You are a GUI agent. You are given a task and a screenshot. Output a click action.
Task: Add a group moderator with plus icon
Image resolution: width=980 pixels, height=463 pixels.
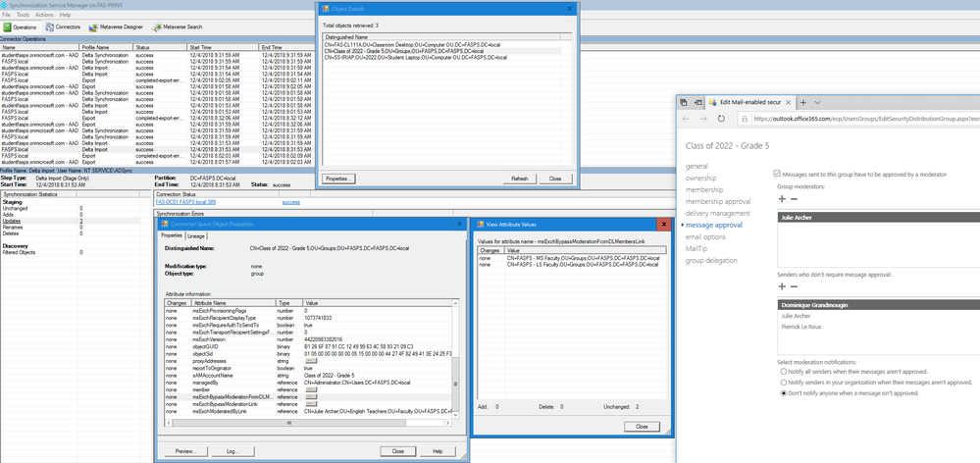pos(782,199)
